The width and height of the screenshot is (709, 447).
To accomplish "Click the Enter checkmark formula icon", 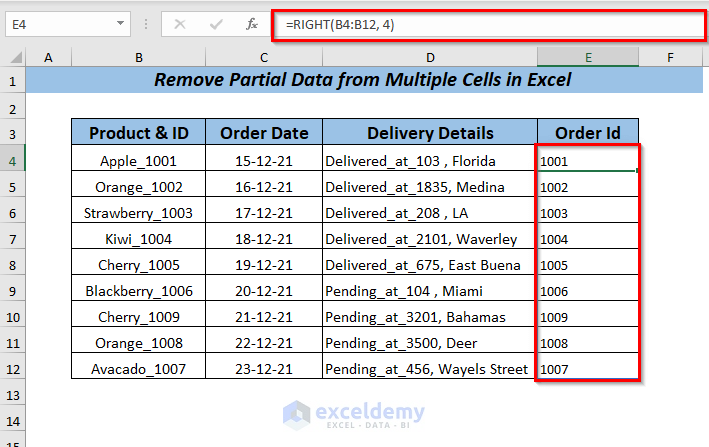I will pyautogui.click(x=216, y=24).
